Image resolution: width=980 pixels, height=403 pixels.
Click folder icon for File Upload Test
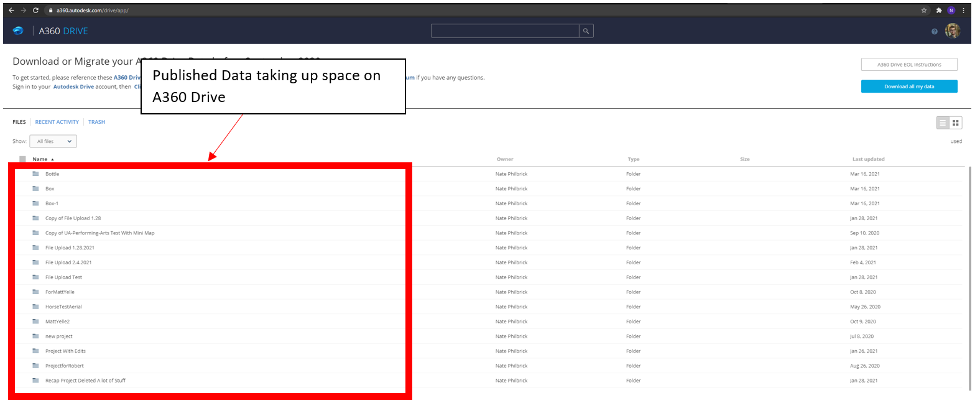[x=35, y=277]
